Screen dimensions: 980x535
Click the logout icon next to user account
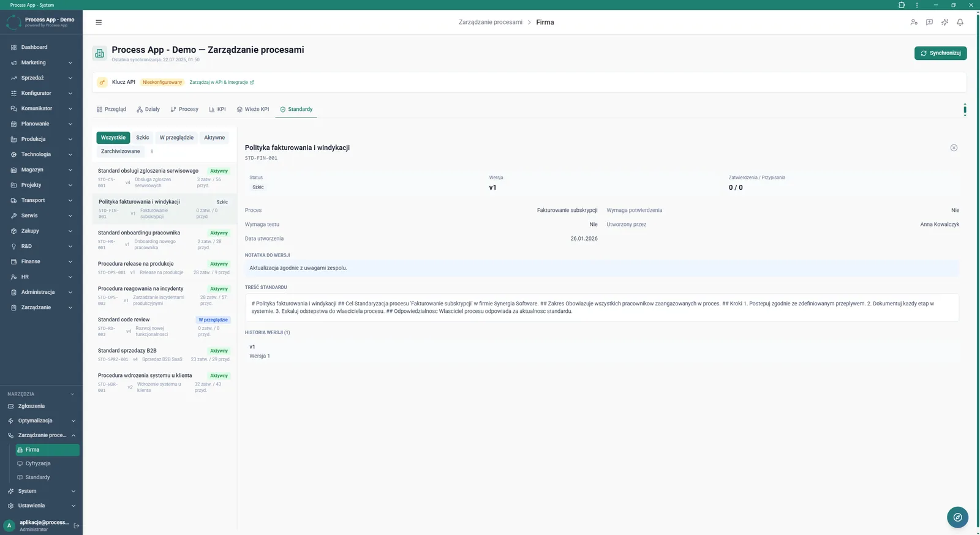(x=77, y=525)
